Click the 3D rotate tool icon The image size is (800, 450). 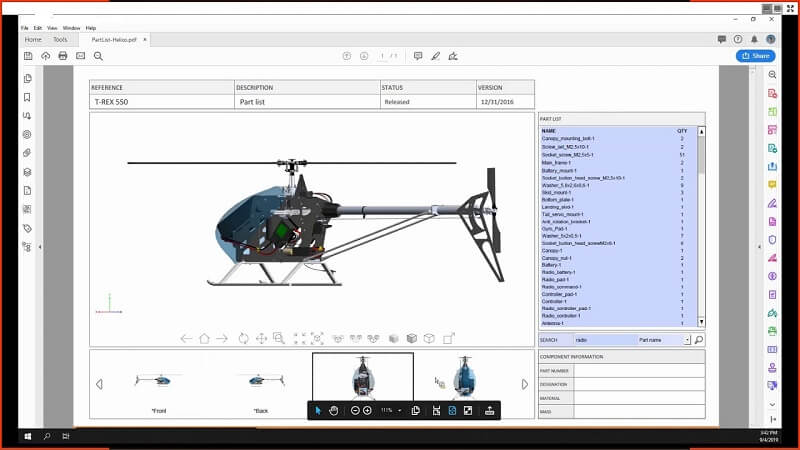(x=242, y=339)
